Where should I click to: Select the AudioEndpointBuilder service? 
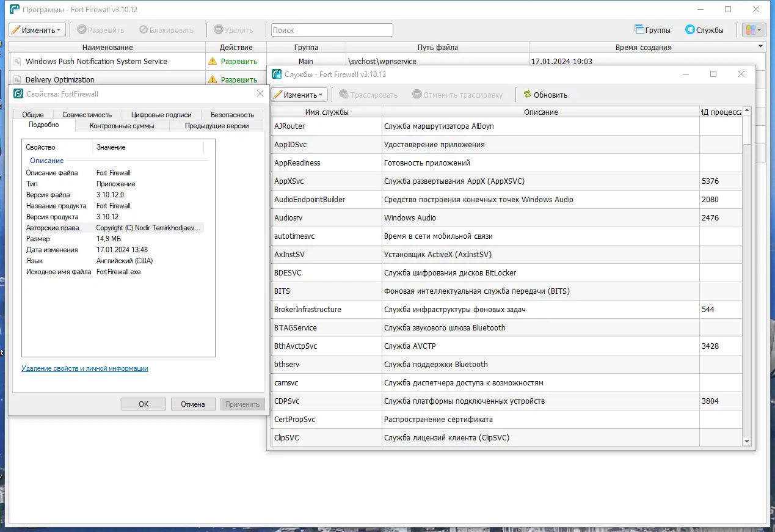tap(507, 200)
